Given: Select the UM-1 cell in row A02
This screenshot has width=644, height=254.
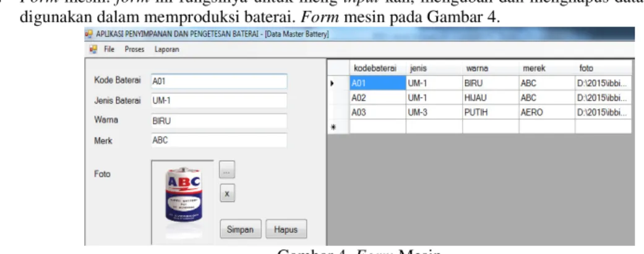Looking at the screenshot, I should click(x=434, y=97).
